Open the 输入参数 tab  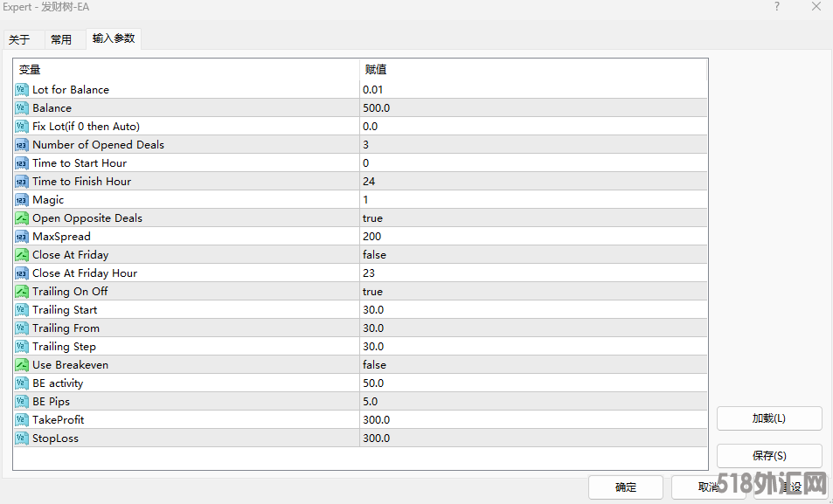tap(114, 38)
